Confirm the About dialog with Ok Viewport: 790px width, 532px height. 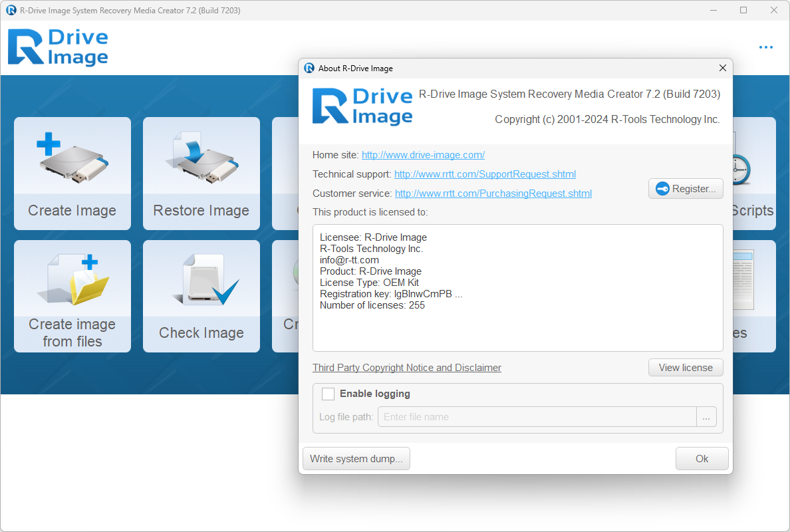tap(702, 458)
